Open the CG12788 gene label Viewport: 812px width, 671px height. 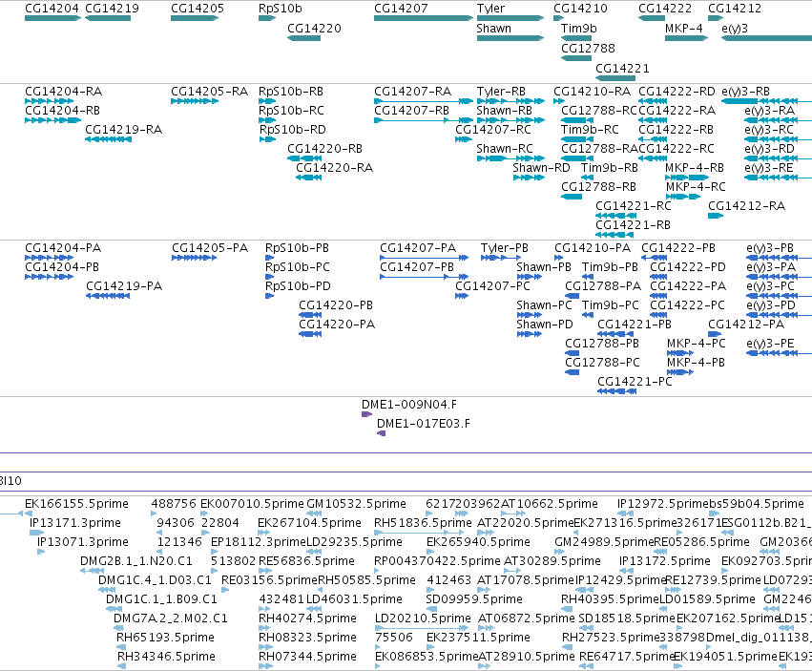(x=589, y=48)
